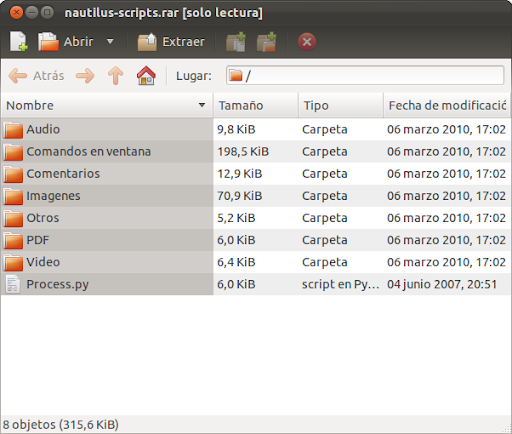Sort by the Nombre column header

pos(107,105)
